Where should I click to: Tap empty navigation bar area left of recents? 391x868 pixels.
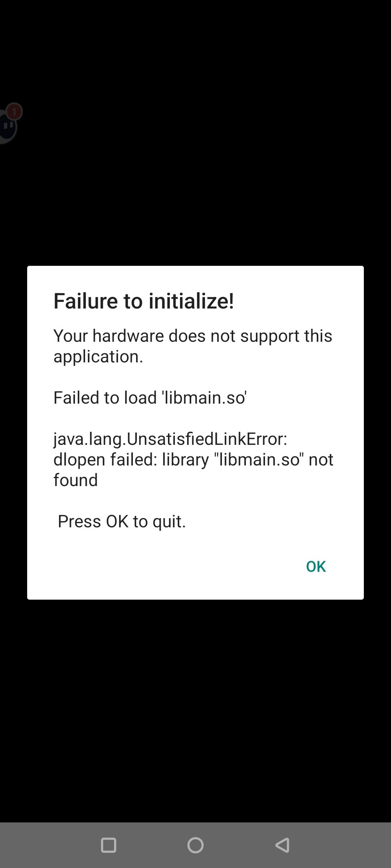(x=47, y=845)
